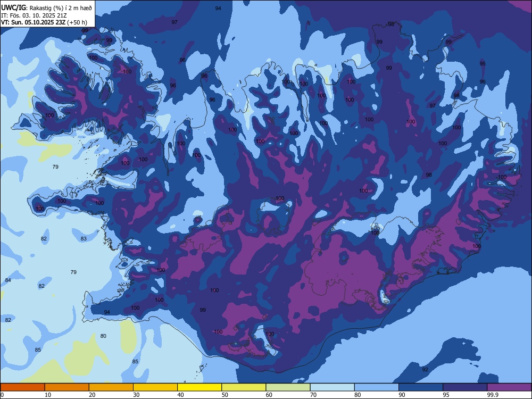Click the "83" humidity value on the map

tap(84, 238)
